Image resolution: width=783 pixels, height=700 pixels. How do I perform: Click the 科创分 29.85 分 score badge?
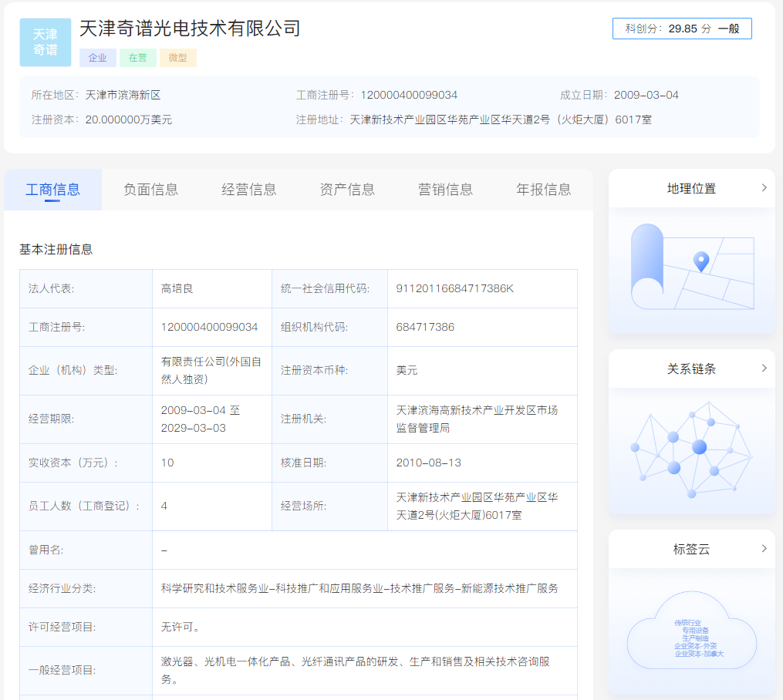pos(682,29)
